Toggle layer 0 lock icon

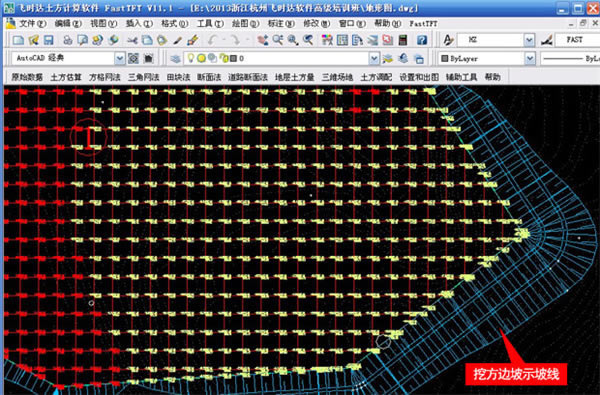pyautogui.click(x=224, y=59)
